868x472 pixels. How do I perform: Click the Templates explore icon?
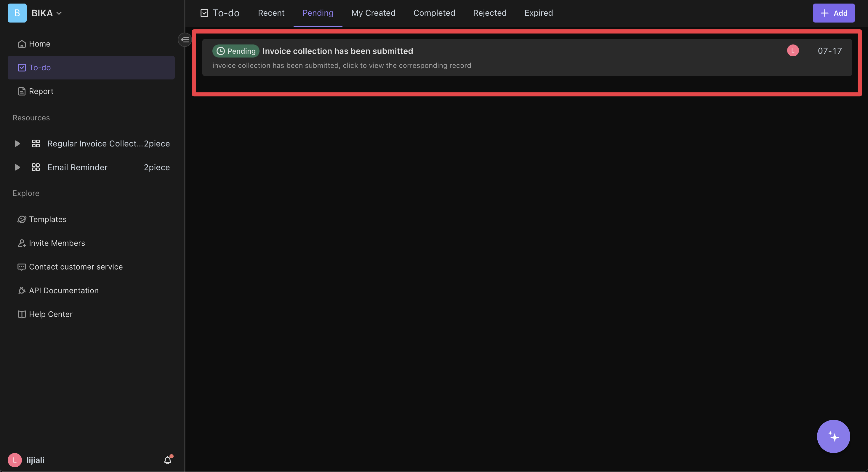[x=21, y=220]
